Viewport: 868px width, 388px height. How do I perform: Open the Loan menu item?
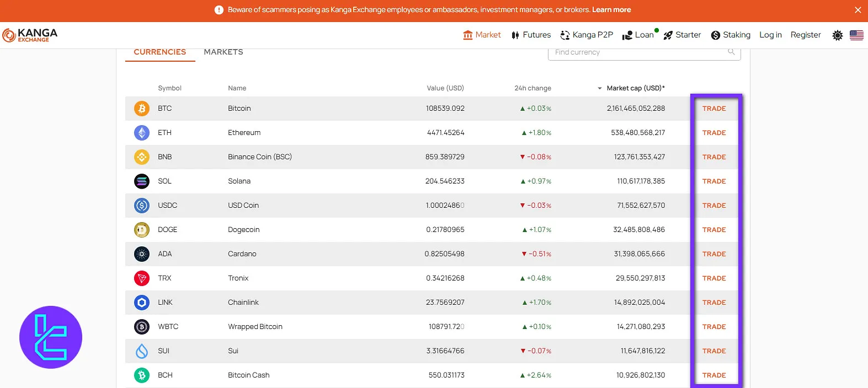click(x=638, y=35)
